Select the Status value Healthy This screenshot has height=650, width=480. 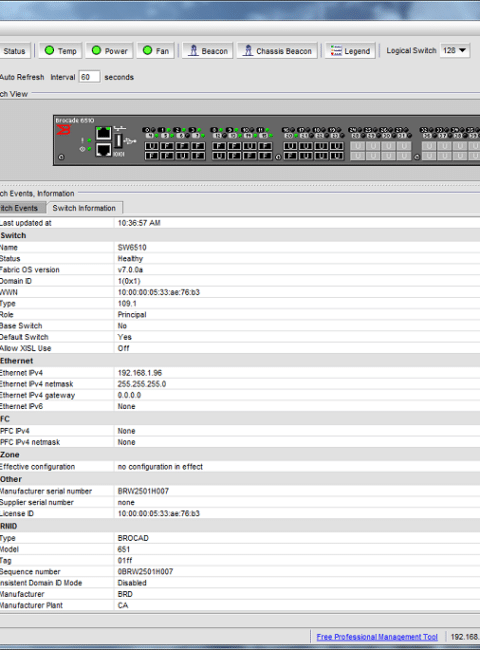pyautogui.click(x=130, y=259)
